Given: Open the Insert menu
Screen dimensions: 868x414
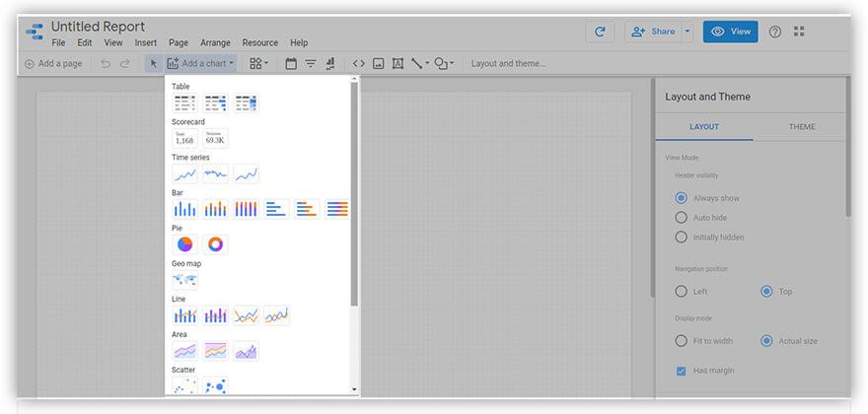Looking at the screenshot, I should (146, 42).
